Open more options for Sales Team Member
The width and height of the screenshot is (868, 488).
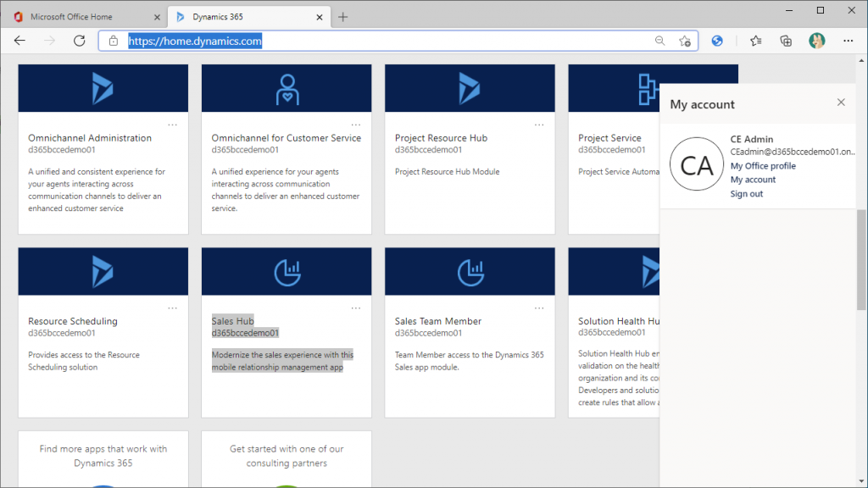tap(539, 308)
